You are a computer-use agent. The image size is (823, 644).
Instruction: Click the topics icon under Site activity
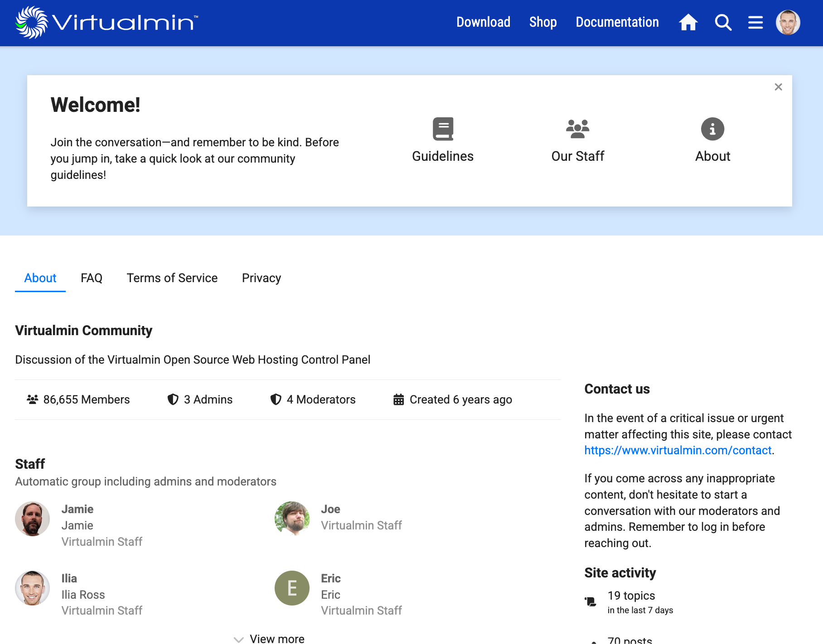591,601
